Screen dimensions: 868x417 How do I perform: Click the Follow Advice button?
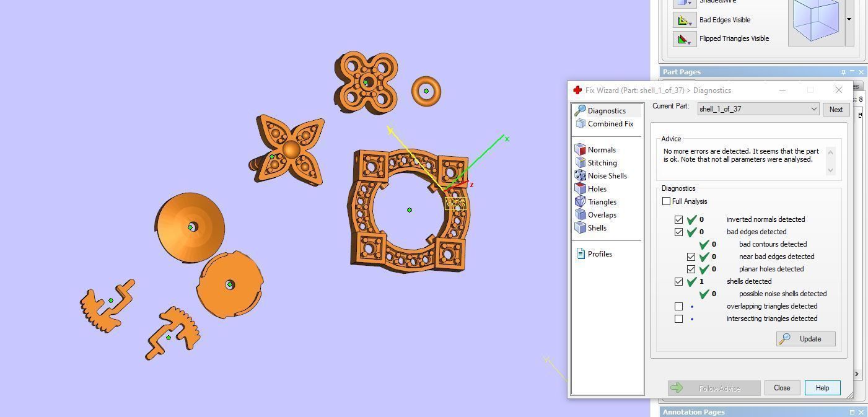(x=714, y=388)
